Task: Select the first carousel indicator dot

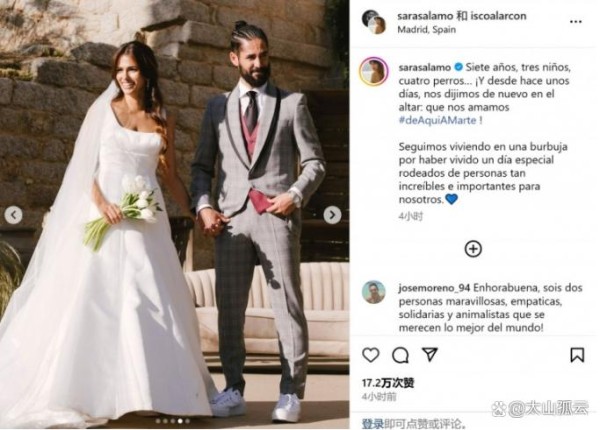Action: [x=158, y=421]
